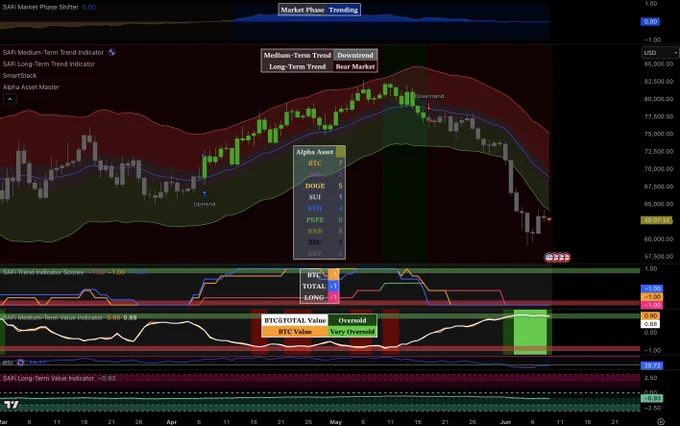Select the RSI indicator legend
Viewport: 680px width, 426px height.
pyautogui.click(x=8, y=363)
